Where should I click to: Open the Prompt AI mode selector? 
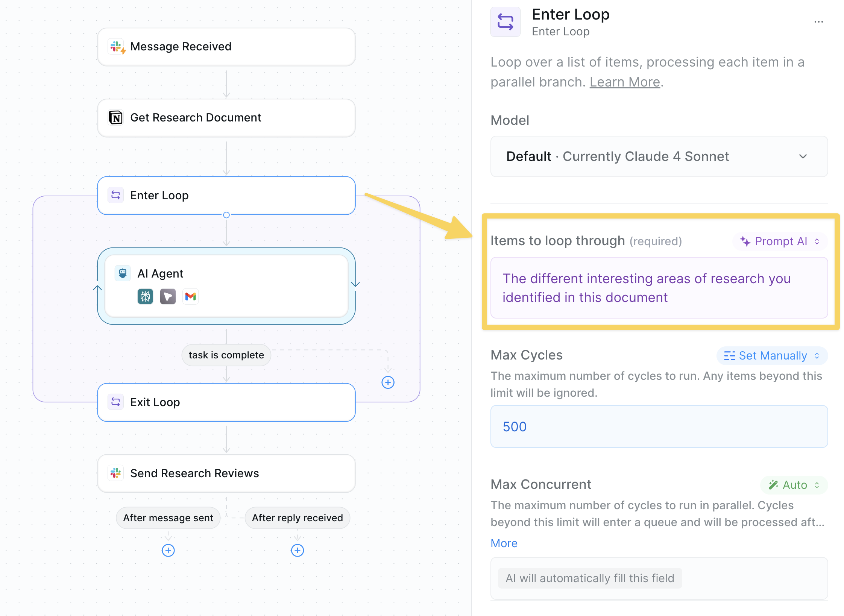(780, 241)
